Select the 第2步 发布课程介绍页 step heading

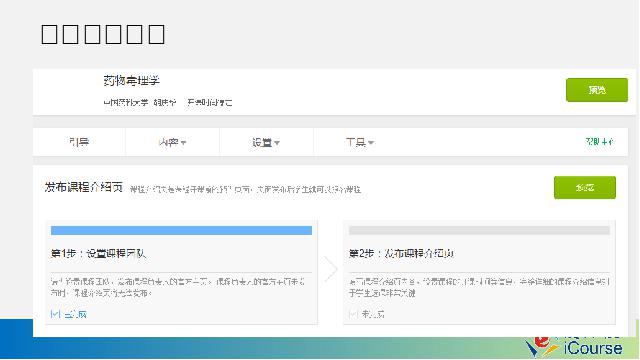coord(401,253)
